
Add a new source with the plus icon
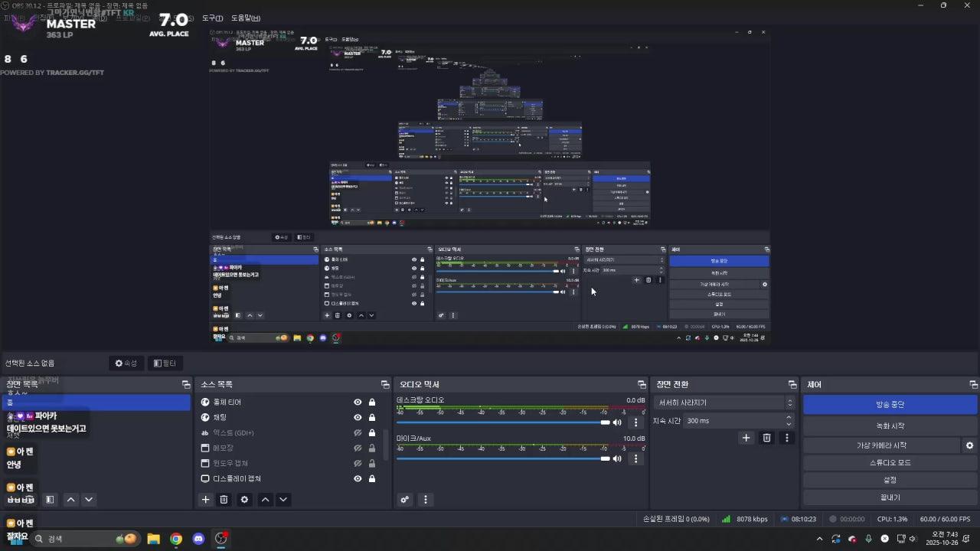[205, 500]
